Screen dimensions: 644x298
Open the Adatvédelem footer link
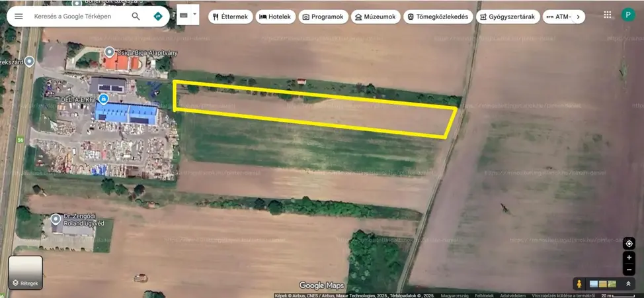pos(512,295)
